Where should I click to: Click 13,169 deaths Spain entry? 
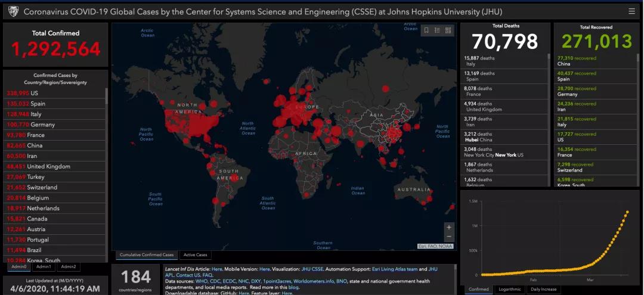point(503,76)
